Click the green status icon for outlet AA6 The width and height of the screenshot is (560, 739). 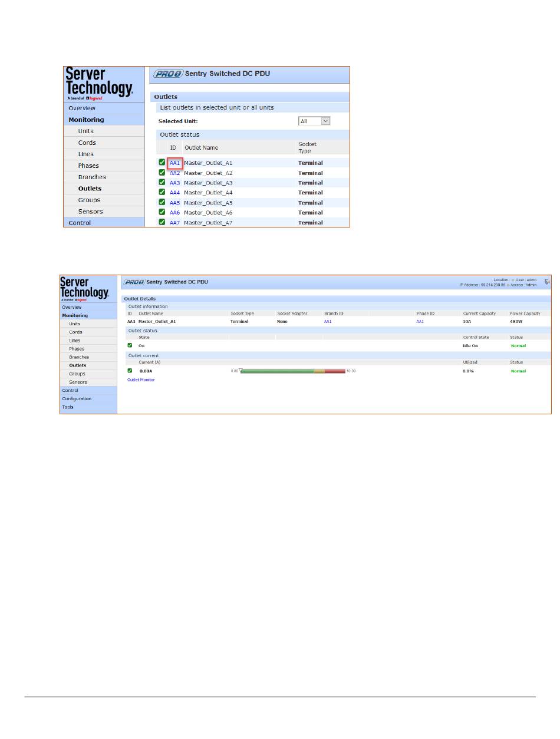[x=162, y=212]
